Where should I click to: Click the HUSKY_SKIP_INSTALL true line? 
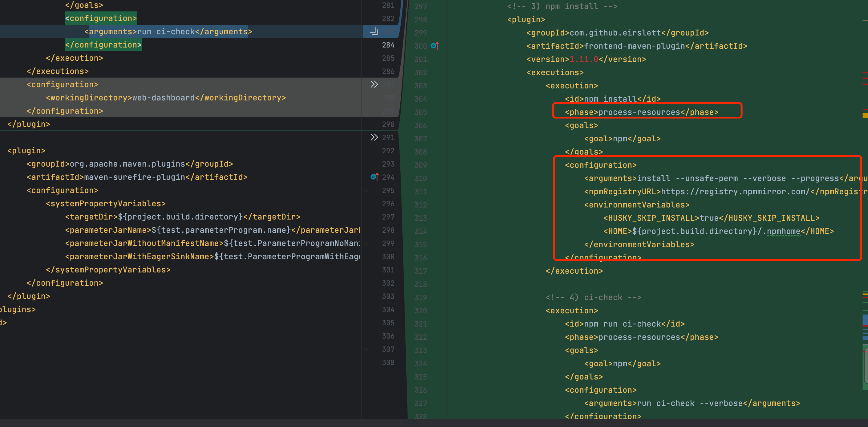711,218
